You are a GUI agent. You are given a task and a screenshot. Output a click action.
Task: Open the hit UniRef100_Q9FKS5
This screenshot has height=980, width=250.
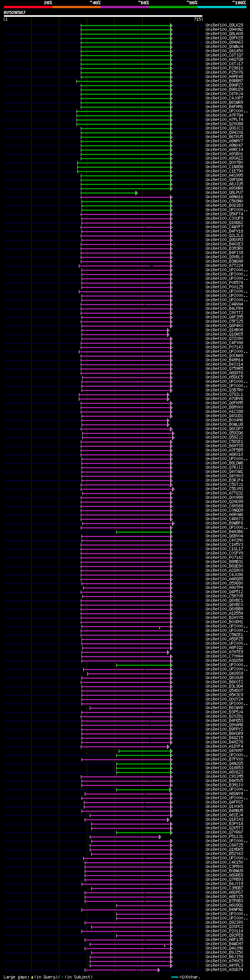(224, 38)
